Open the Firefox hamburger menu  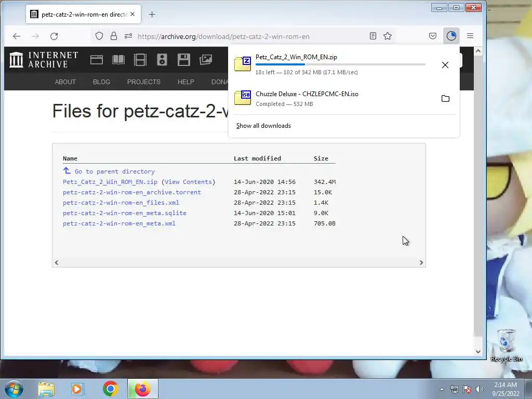[470, 36]
